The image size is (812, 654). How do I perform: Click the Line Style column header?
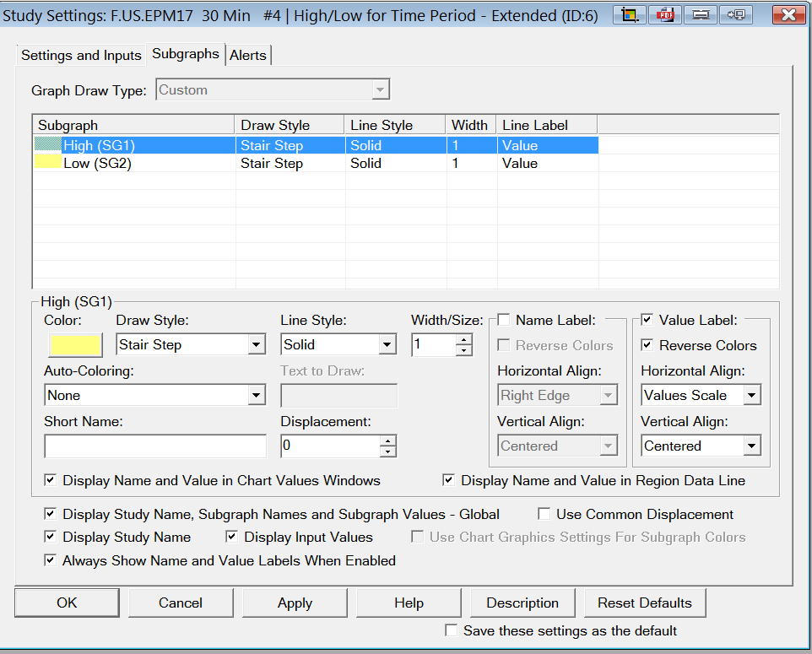click(395, 125)
